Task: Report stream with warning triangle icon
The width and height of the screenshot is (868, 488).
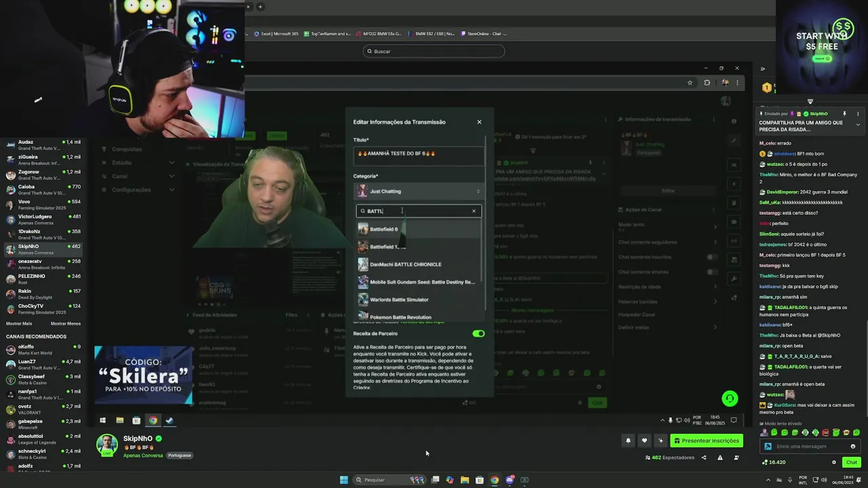Action: pyautogui.click(x=720, y=457)
